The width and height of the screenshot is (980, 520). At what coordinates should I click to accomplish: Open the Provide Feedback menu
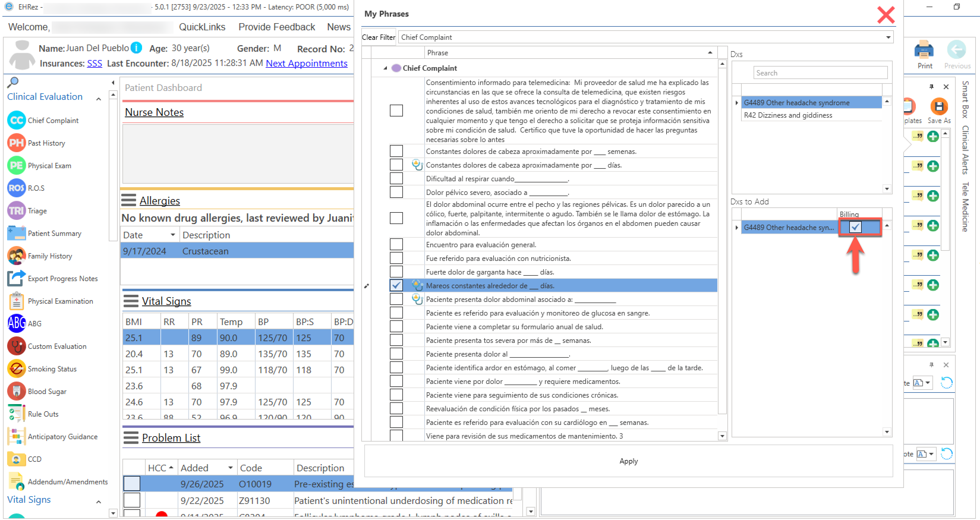coord(277,27)
